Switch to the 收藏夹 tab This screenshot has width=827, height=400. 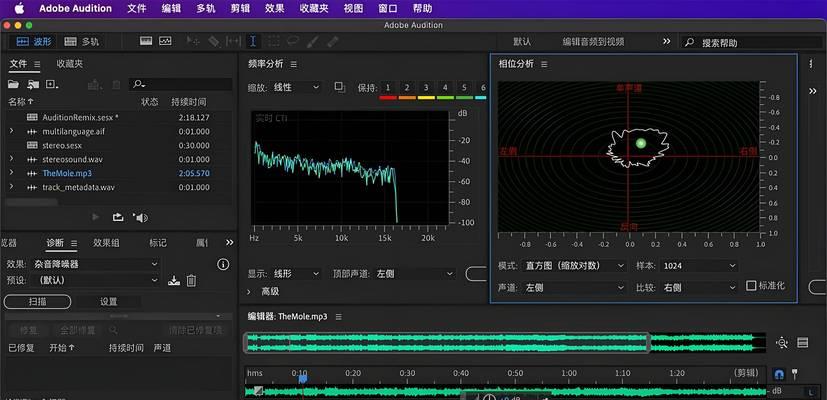[x=70, y=64]
